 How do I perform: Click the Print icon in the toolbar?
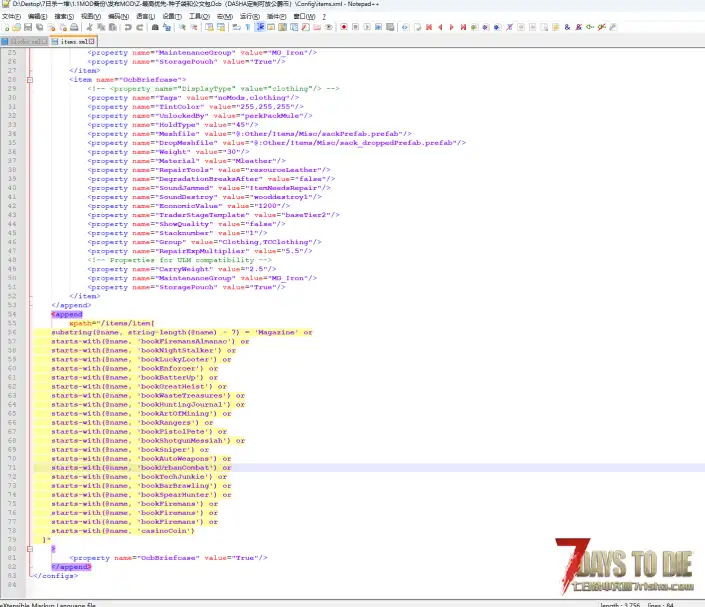pyautogui.click(x=74, y=27)
